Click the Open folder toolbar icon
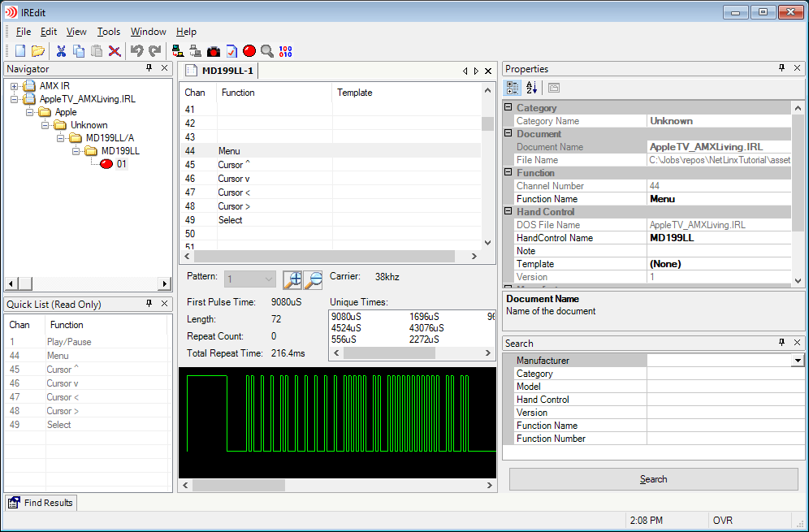The height and width of the screenshot is (532, 809). tap(37, 51)
